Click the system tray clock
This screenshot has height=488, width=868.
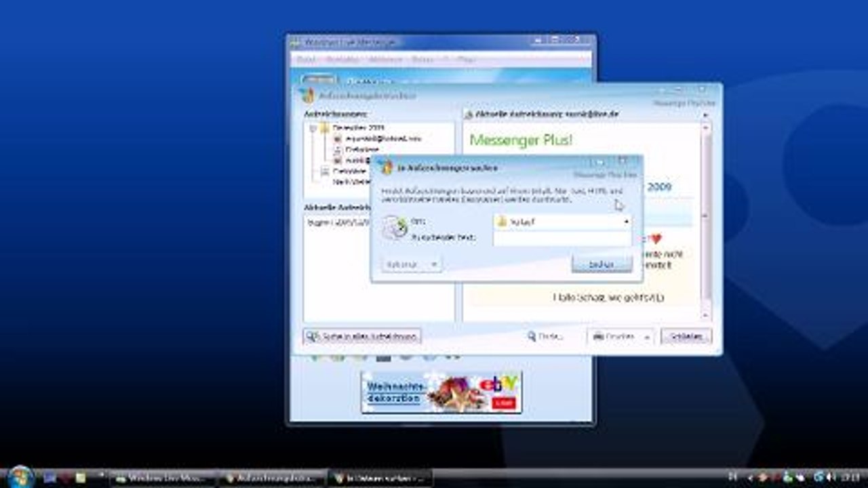point(852,478)
